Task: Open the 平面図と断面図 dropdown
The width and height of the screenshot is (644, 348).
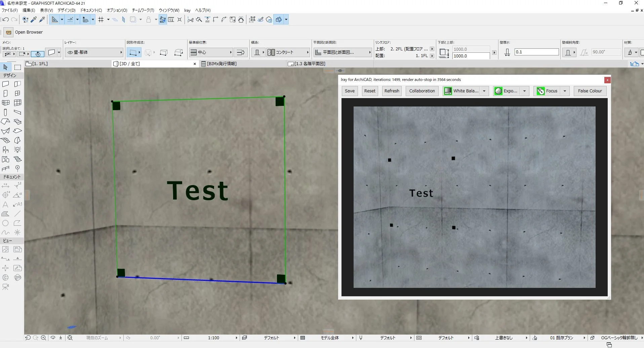Action: click(x=343, y=52)
